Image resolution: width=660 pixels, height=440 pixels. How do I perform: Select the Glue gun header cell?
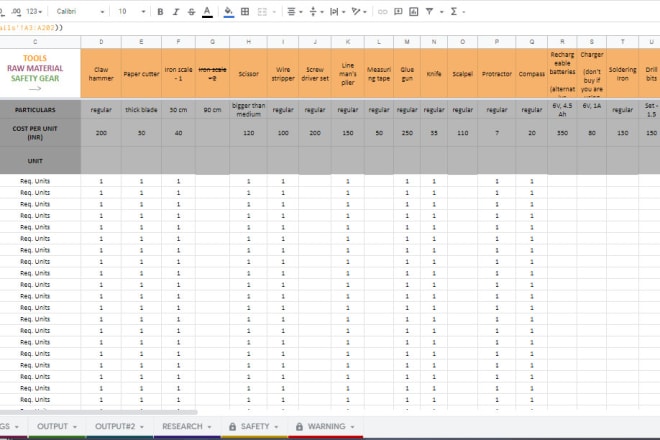[407, 73]
